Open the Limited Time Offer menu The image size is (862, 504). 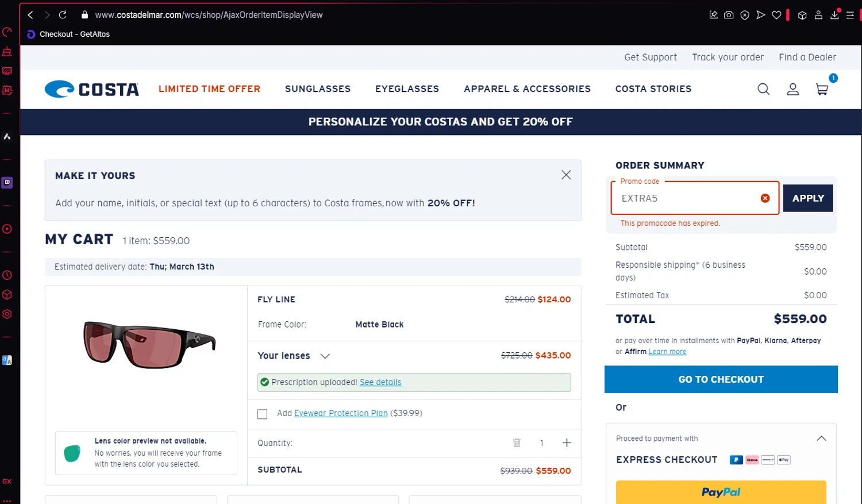[x=209, y=89]
